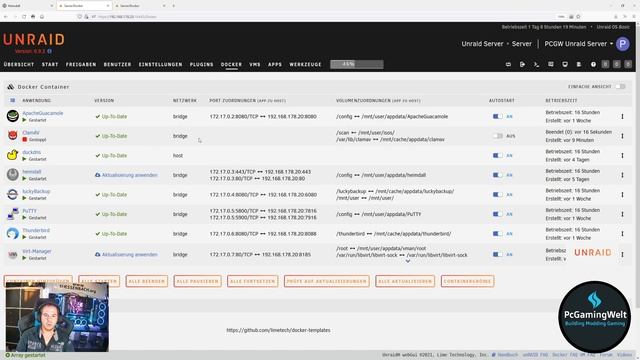This screenshot has height=360, width=640.
Task: Click the info display shield icon
Action: point(565,64)
